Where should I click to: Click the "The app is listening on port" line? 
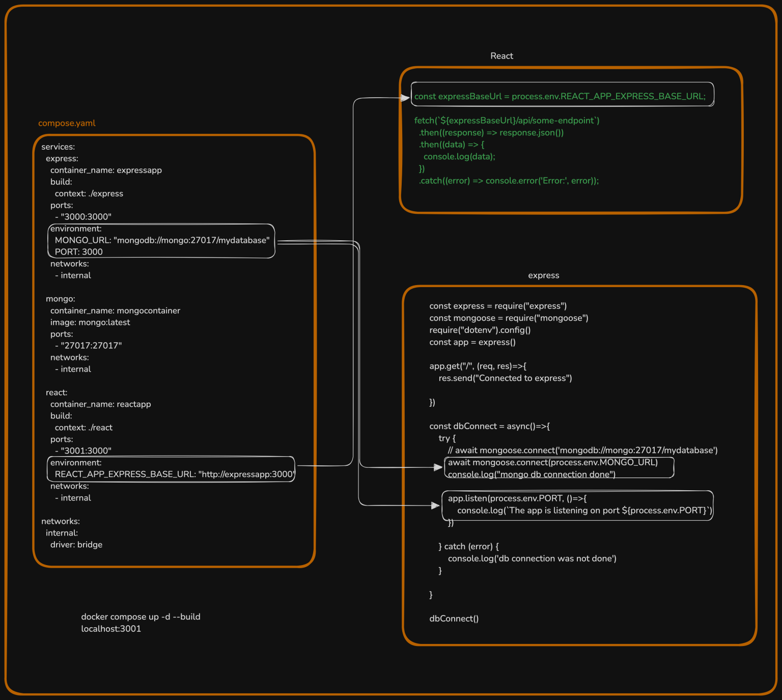pos(585,511)
